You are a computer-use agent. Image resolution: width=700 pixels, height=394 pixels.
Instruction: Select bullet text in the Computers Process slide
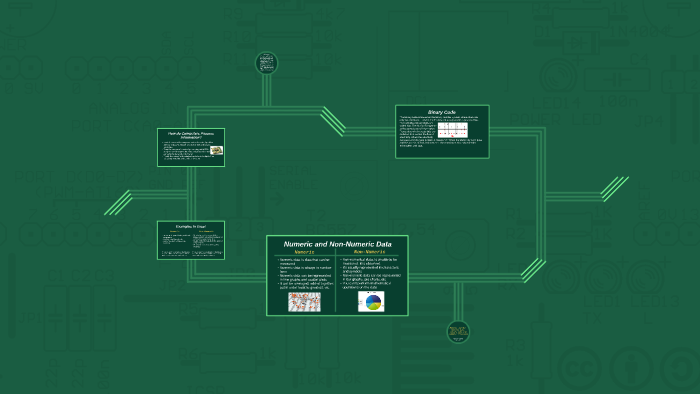(185, 151)
